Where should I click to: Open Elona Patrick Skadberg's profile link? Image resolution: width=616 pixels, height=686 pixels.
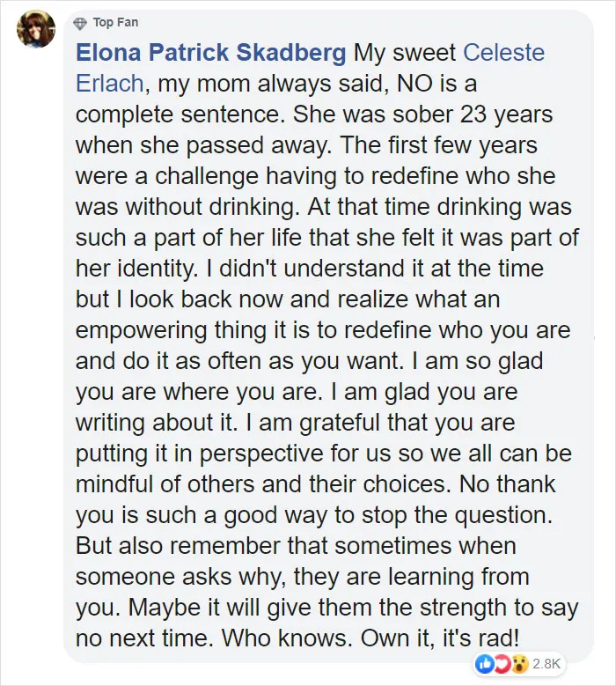[x=210, y=53]
